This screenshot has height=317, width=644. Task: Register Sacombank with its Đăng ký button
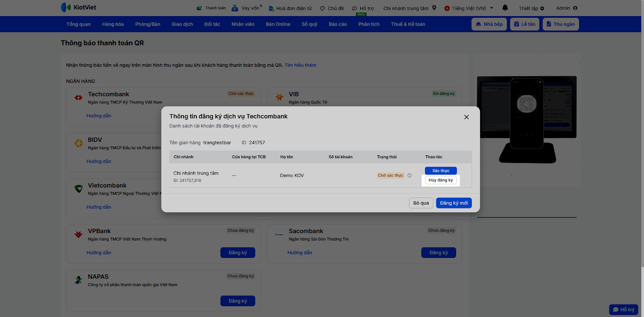pos(439,253)
